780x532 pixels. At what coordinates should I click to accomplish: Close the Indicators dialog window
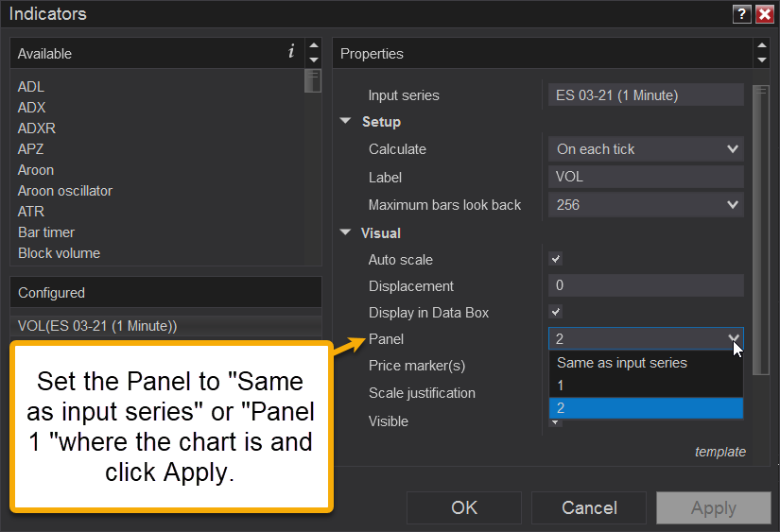[x=764, y=14]
